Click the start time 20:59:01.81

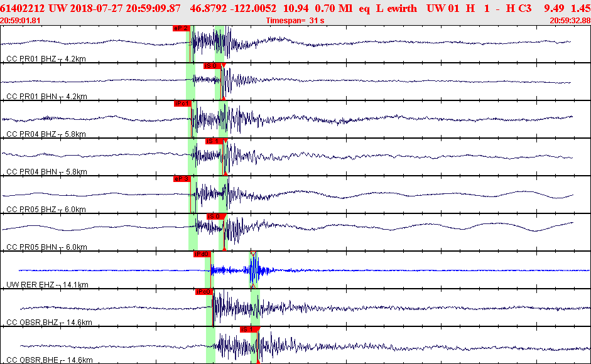click(x=20, y=20)
